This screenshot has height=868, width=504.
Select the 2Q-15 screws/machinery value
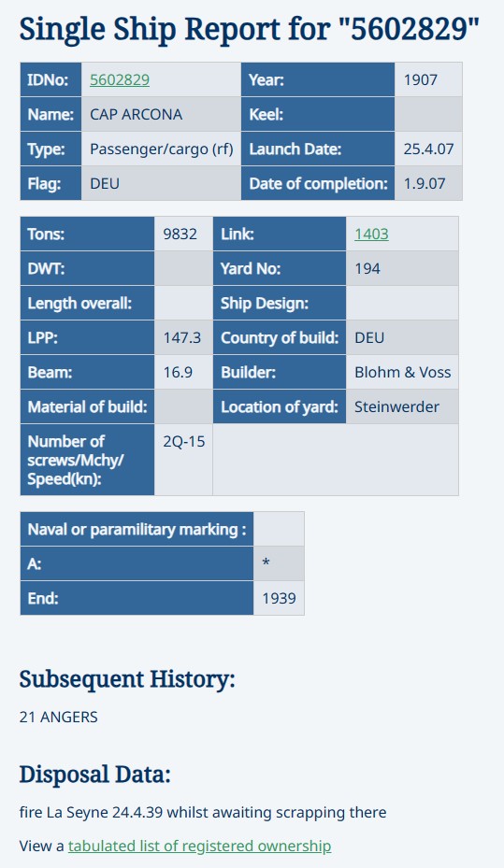click(183, 460)
